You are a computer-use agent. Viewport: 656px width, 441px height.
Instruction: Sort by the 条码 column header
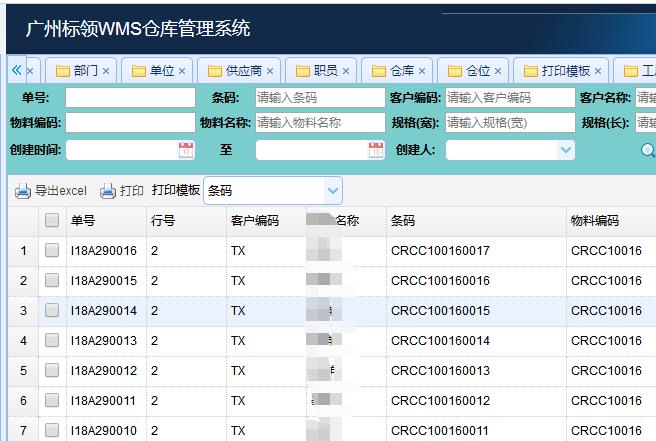pyautogui.click(x=403, y=221)
